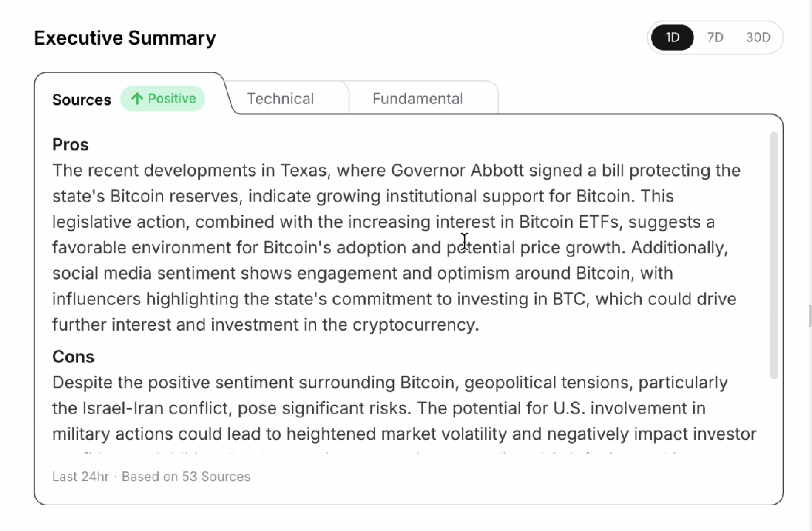
Task: Open the Fundamental tab
Action: [417, 99]
